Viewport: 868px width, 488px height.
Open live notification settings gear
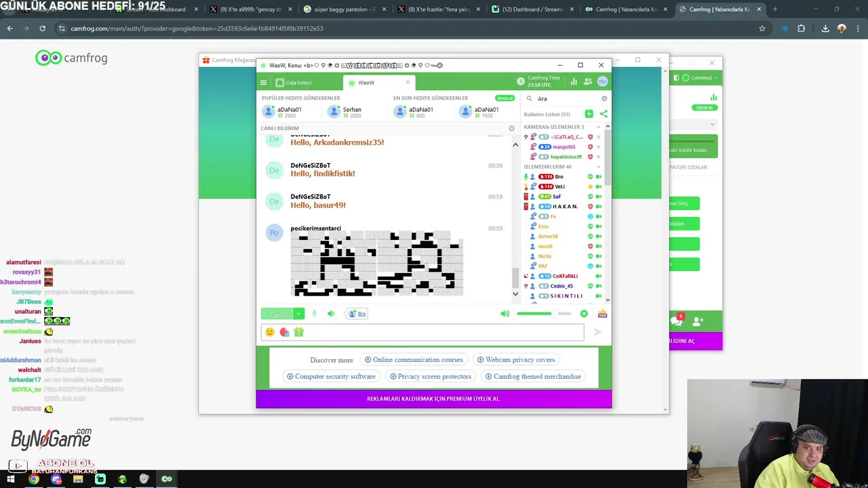pos(512,128)
